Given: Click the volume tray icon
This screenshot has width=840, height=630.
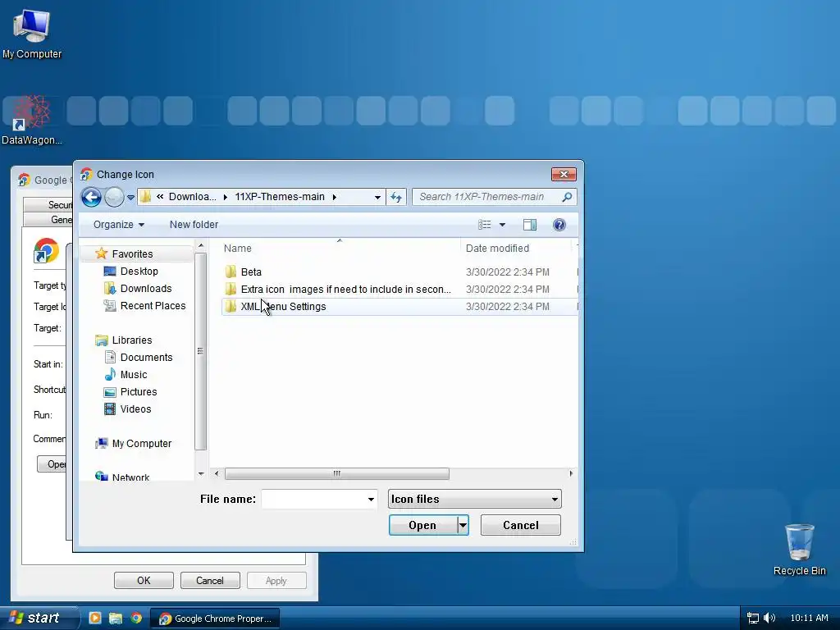Looking at the screenshot, I should [769, 619].
